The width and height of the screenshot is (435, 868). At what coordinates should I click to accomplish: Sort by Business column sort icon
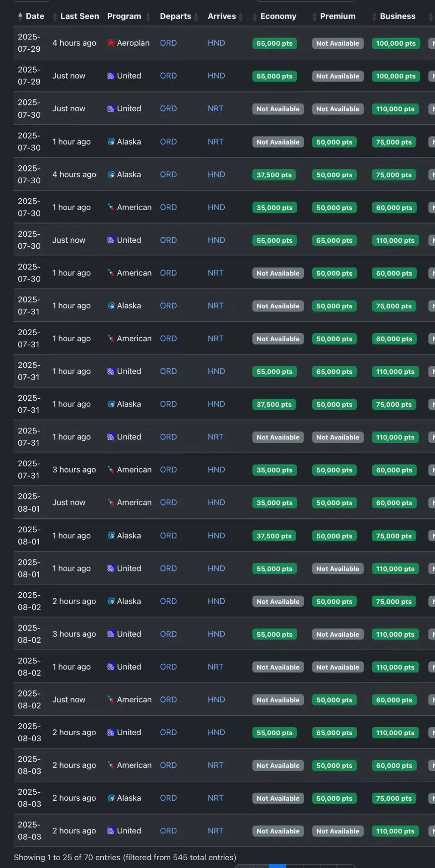(x=374, y=16)
